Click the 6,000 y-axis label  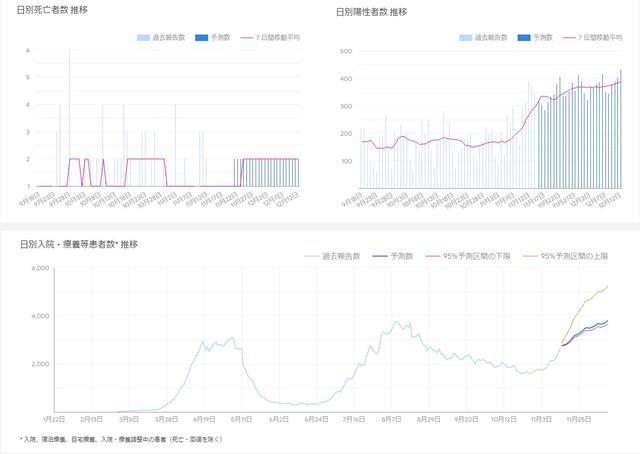point(40,268)
